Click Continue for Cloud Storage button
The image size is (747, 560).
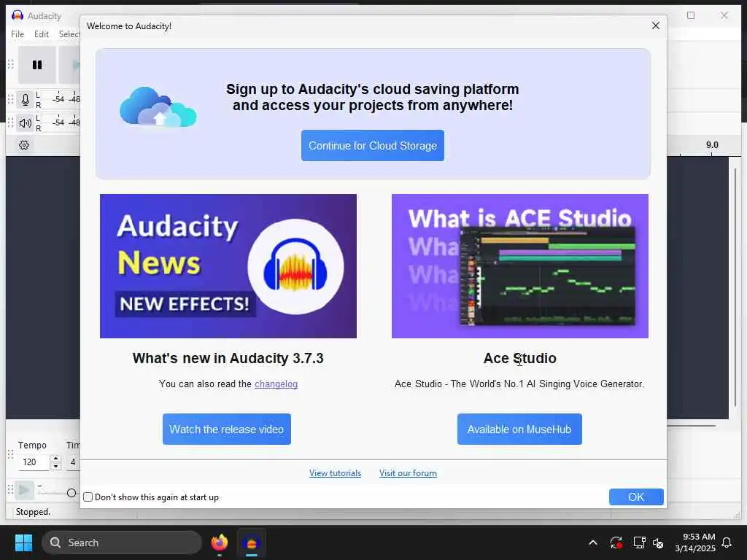[373, 145]
